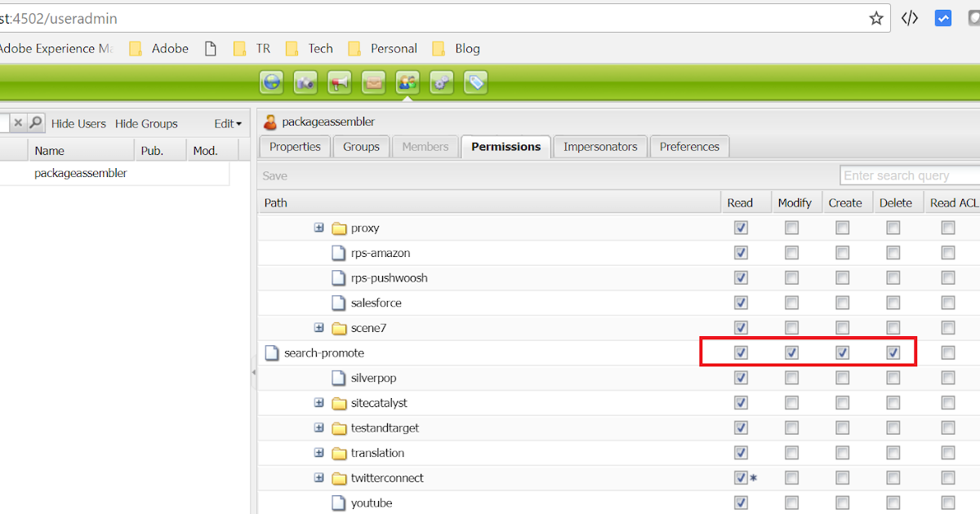Image resolution: width=980 pixels, height=514 pixels.
Task: Open the Inbox tray icon
Action: pyautogui.click(x=373, y=82)
